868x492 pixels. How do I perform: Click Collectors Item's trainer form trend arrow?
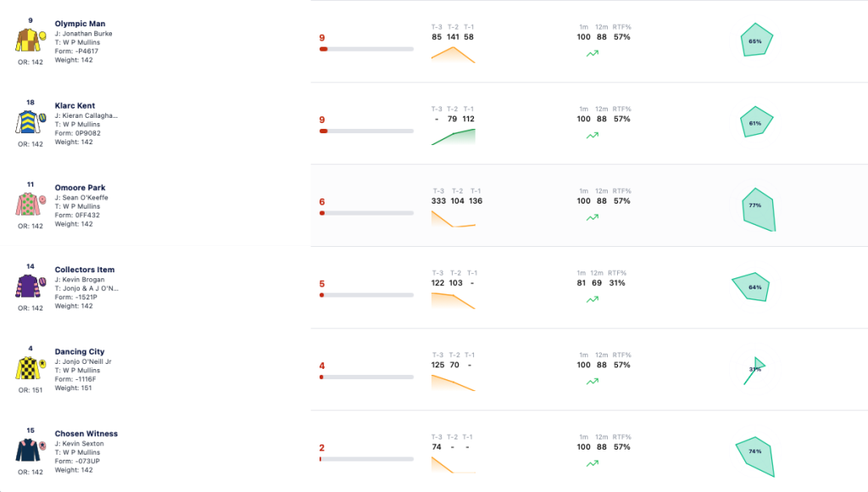(x=593, y=299)
